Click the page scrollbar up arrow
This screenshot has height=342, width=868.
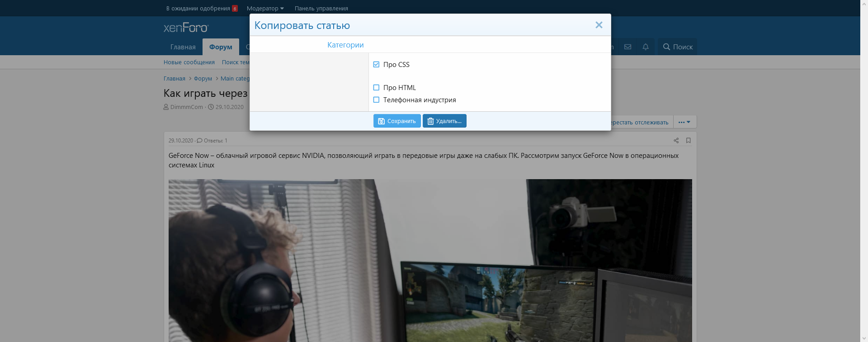pyautogui.click(x=864, y=4)
